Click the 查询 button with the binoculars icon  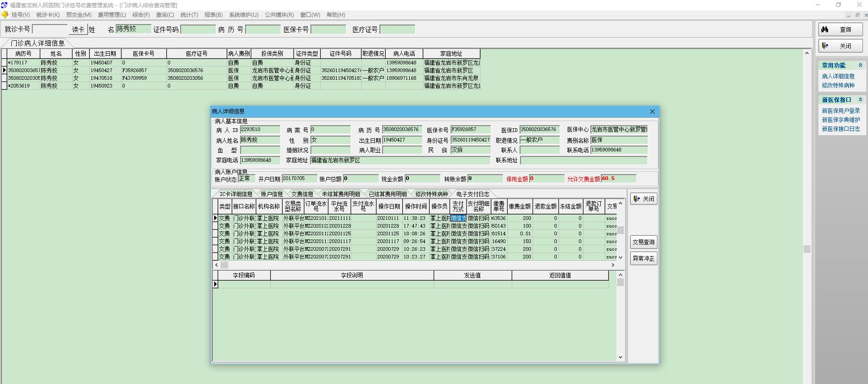click(840, 29)
